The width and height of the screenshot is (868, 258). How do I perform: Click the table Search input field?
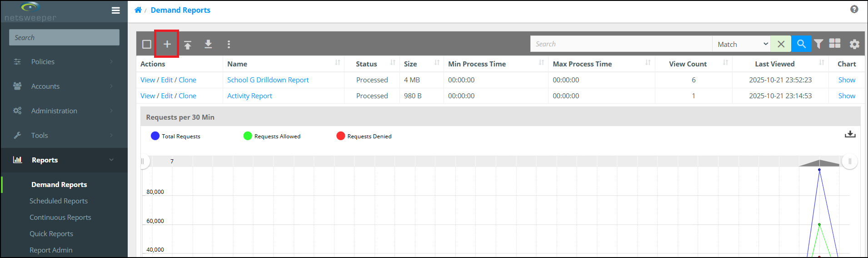point(621,44)
